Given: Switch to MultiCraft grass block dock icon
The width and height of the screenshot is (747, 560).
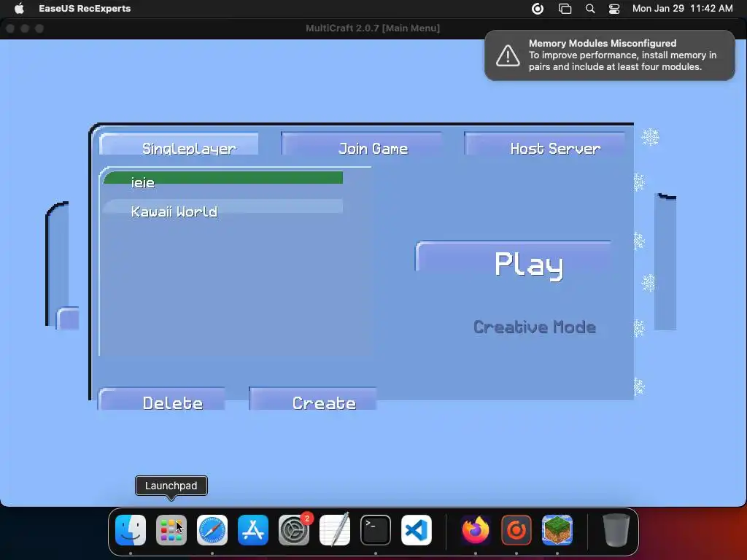Looking at the screenshot, I should click(x=557, y=530).
